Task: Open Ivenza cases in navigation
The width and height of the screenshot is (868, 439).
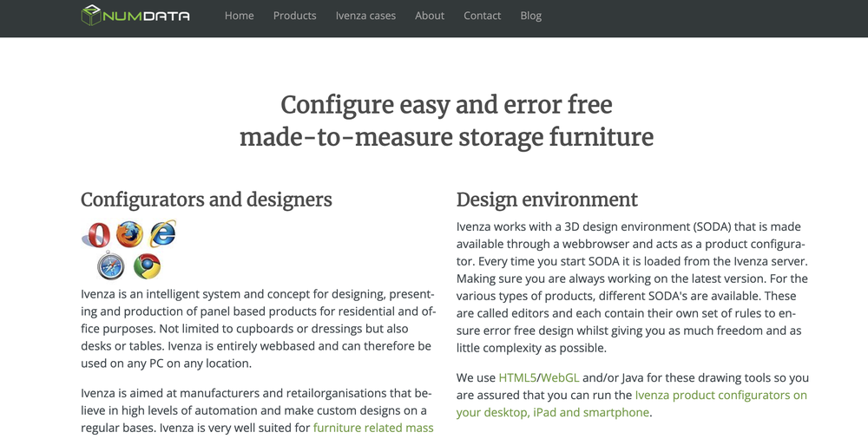Action: coord(365,16)
